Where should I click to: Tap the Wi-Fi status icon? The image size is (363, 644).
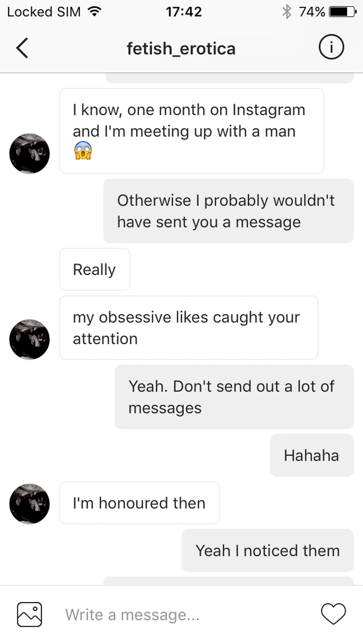click(94, 12)
